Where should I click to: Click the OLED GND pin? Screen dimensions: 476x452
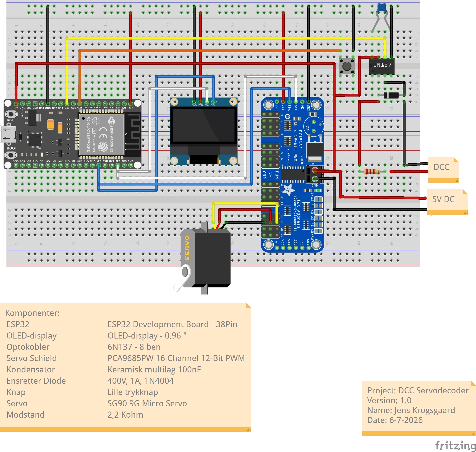[194, 102]
